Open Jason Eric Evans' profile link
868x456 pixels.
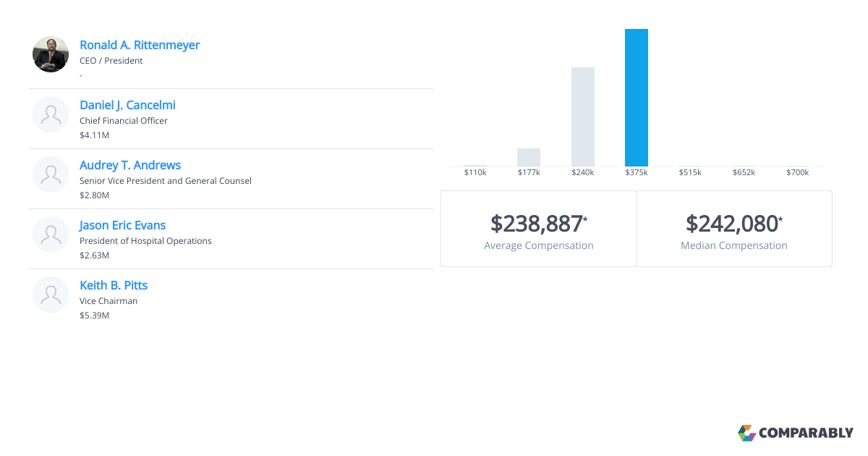tap(122, 225)
